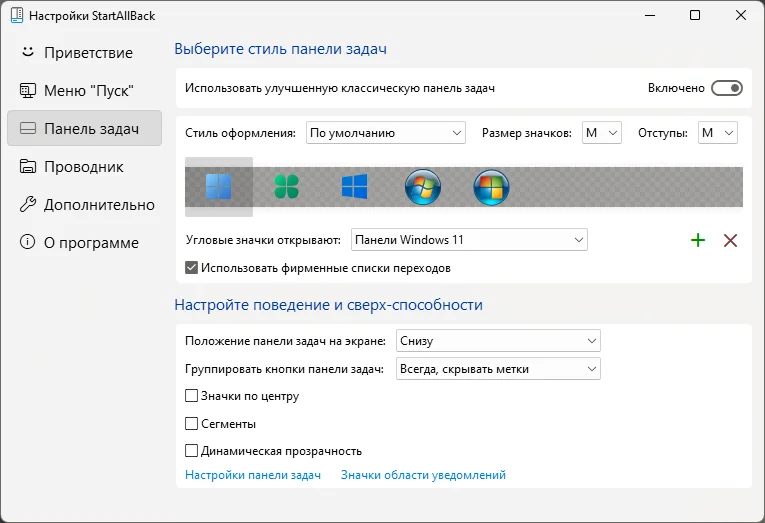Select the Windows 7 orb start icon
The width and height of the screenshot is (765, 523).
tap(423, 187)
